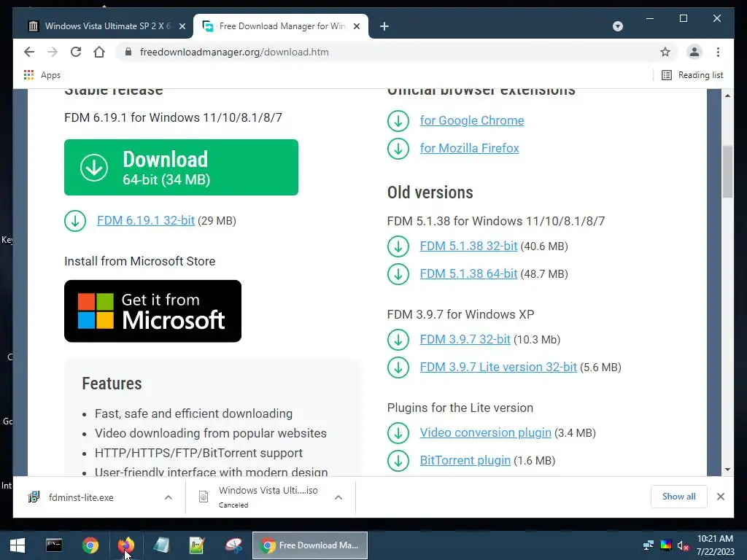Image resolution: width=747 pixels, height=560 pixels.
Task: Download FDM 3.9.7 32-bit
Action: click(465, 340)
